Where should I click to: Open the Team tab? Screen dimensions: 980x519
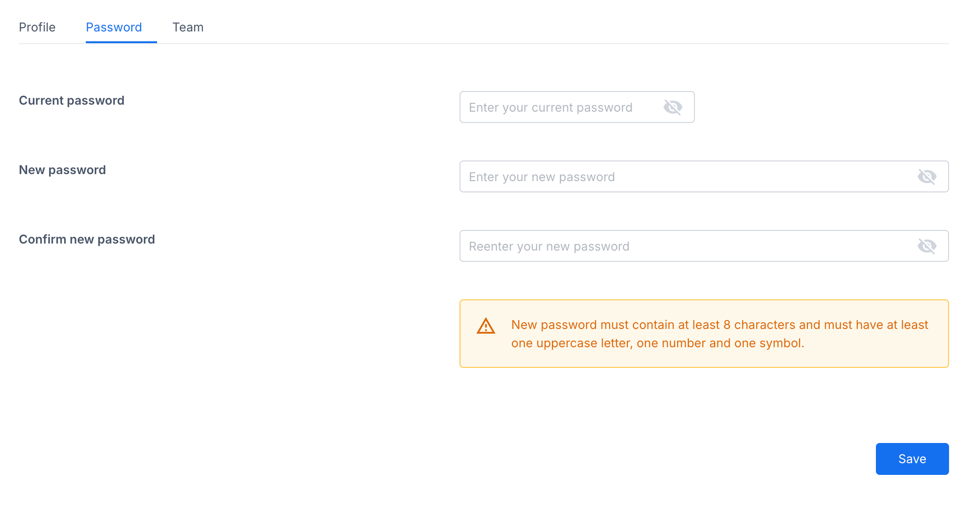(188, 27)
